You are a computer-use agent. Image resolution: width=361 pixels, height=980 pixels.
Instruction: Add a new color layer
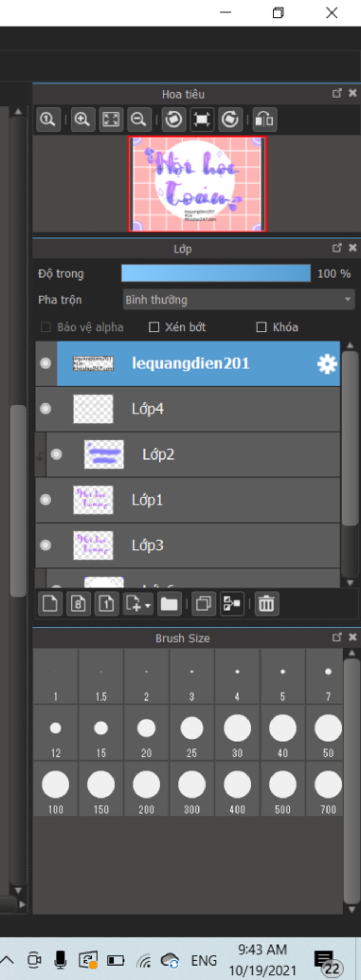point(50,604)
